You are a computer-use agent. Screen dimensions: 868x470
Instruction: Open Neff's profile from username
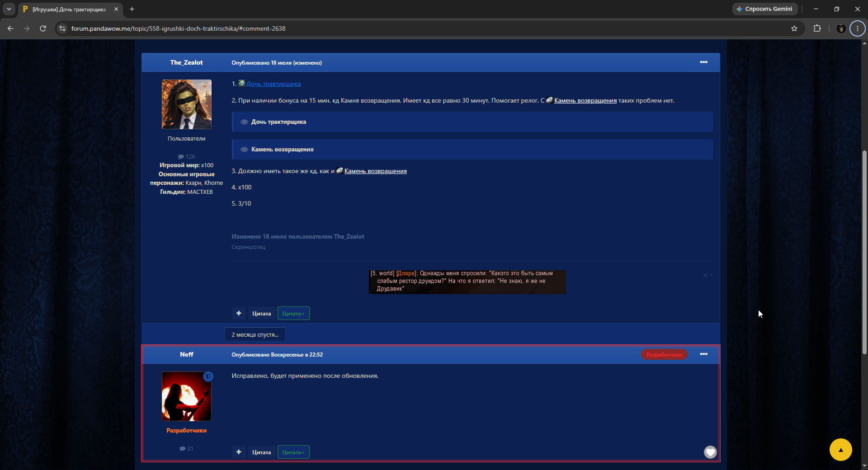click(186, 355)
